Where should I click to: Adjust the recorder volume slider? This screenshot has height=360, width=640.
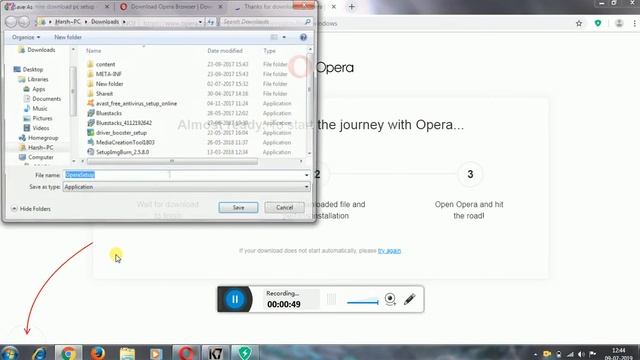[x=363, y=302]
